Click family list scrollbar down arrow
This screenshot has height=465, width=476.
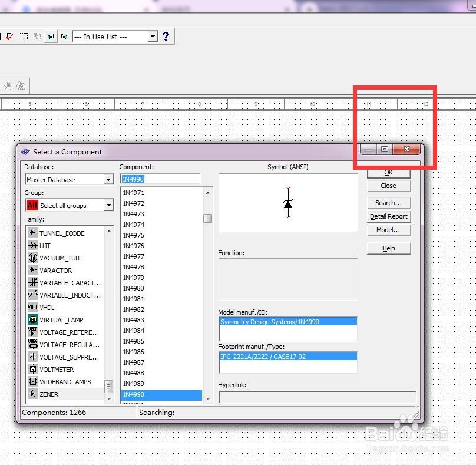[109, 398]
